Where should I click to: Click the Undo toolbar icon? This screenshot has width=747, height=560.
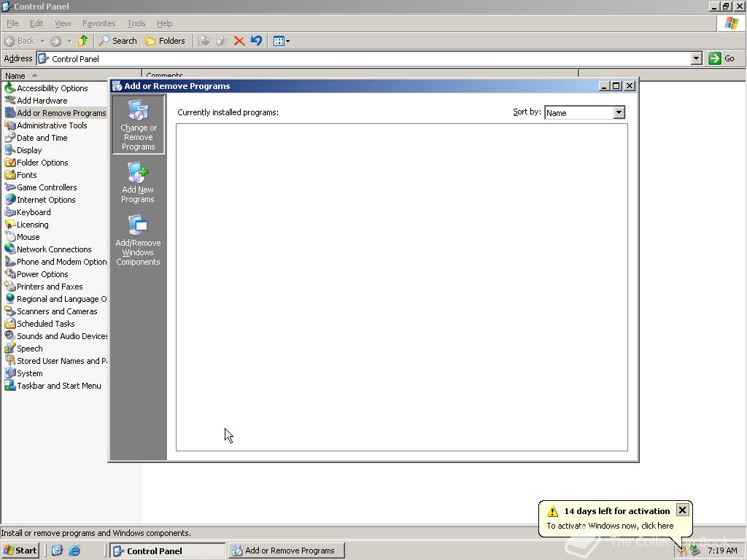[256, 41]
